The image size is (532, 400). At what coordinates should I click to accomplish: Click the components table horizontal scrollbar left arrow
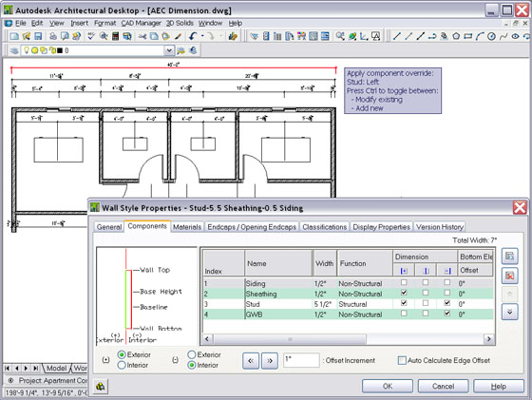click(207, 339)
